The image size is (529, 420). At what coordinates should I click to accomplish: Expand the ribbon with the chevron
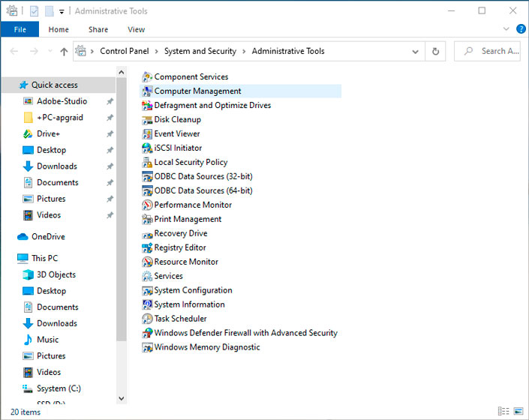(x=506, y=29)
